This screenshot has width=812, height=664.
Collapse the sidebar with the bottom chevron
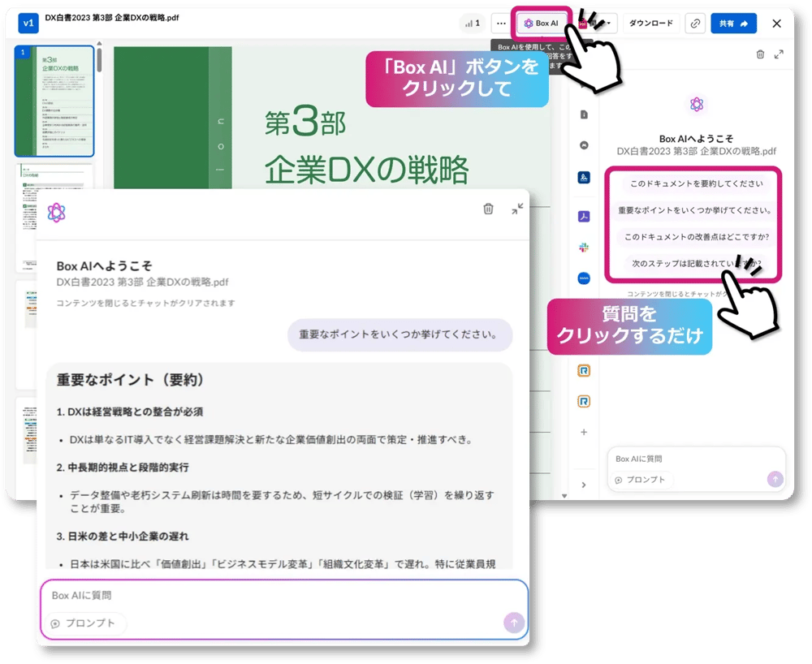pos(584,485)
